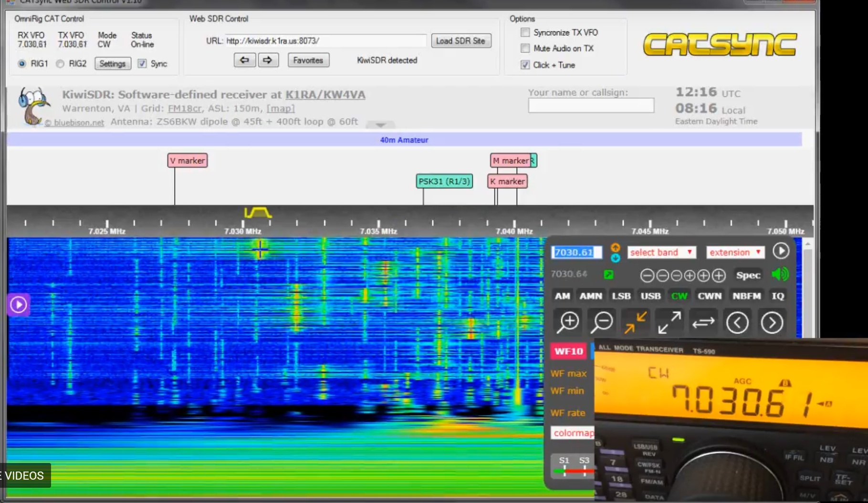The width and height of the screenshot is (868, 503).
Task: Toggle the WF10 waterfall button
Action: [568, 351]
